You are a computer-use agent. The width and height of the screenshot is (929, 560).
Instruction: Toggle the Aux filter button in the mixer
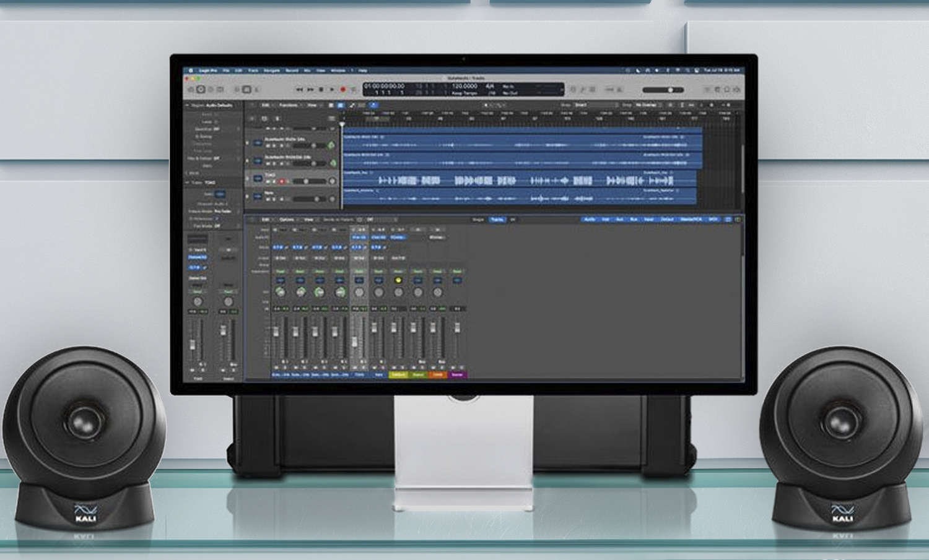click(619, 220)
